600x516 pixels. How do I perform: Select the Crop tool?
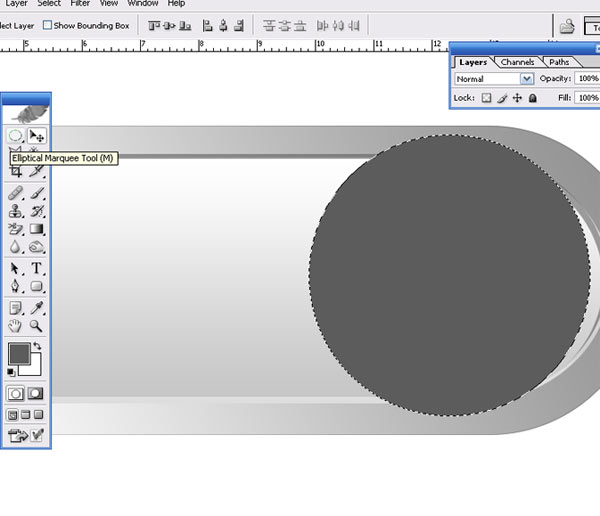pyautogui.click(x=15, y=171)
